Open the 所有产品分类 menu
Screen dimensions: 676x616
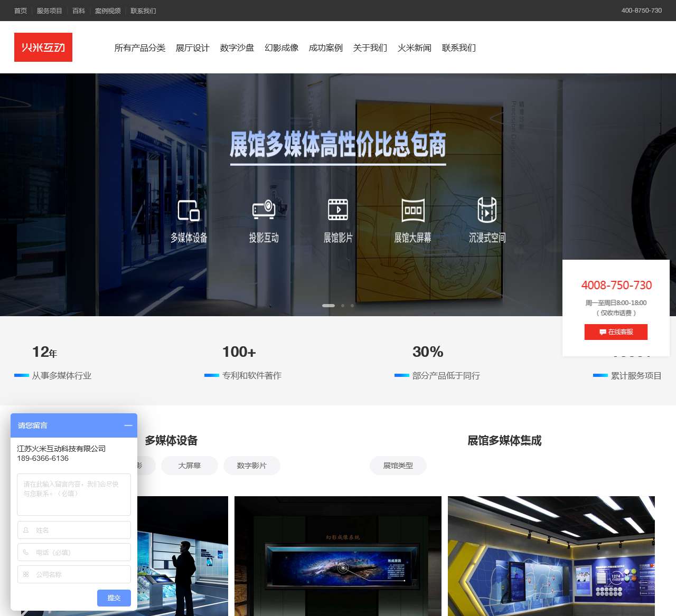(x=140, y=48)
